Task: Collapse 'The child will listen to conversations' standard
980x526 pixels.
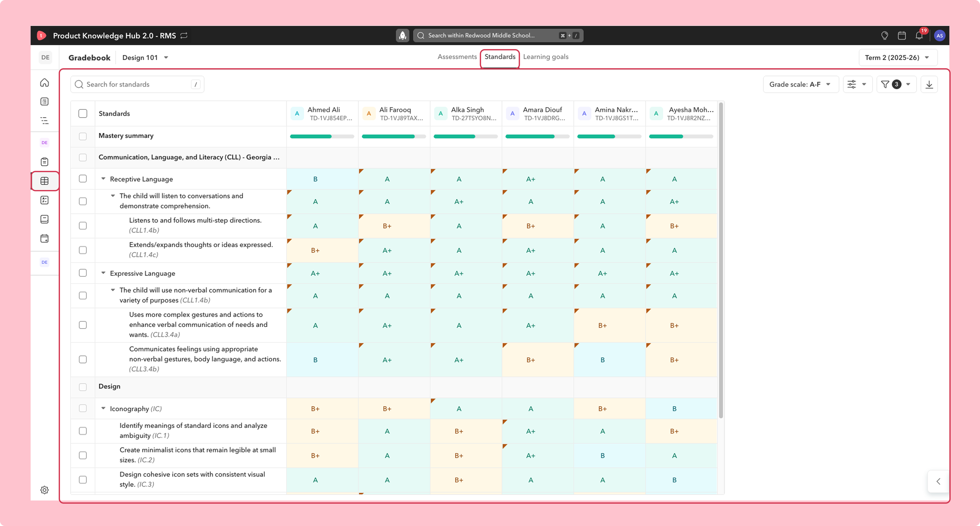Action: point(113,196)
